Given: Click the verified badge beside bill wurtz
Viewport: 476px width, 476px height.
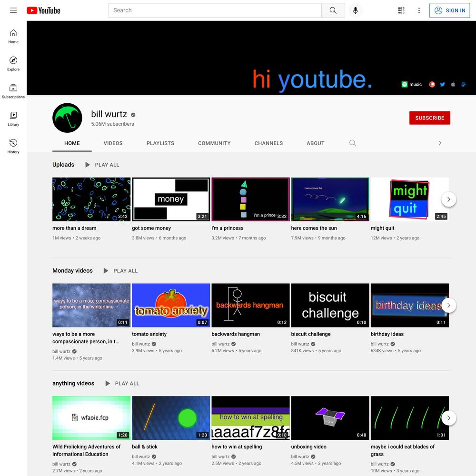Looking at the screenshot, I should (x=133, y=115).
